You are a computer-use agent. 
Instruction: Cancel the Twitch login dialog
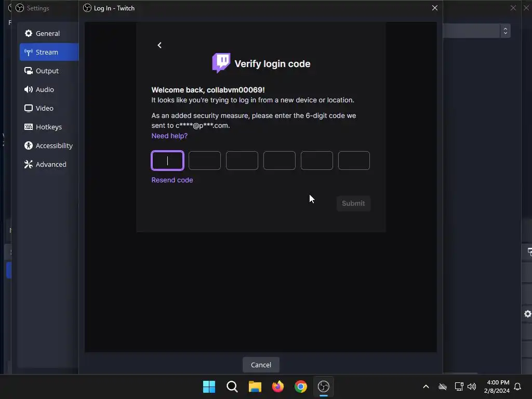(x=261, y=365)
